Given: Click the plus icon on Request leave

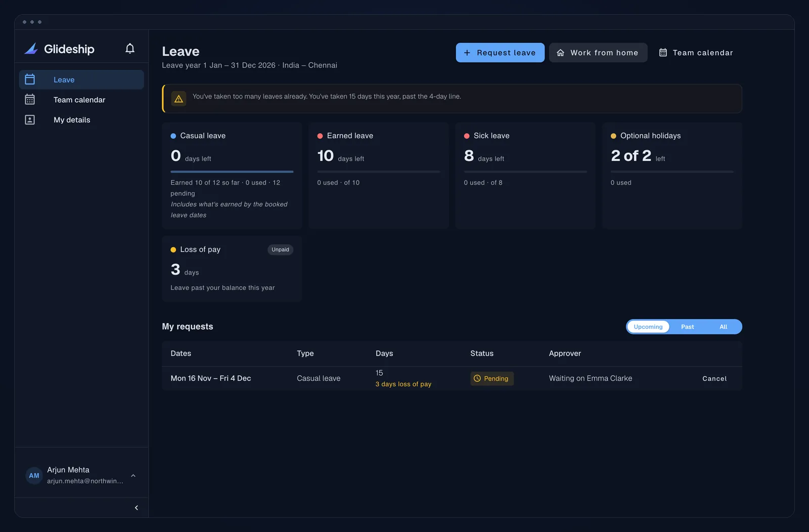Looking at the screenshot, I should tap(467, 53).
